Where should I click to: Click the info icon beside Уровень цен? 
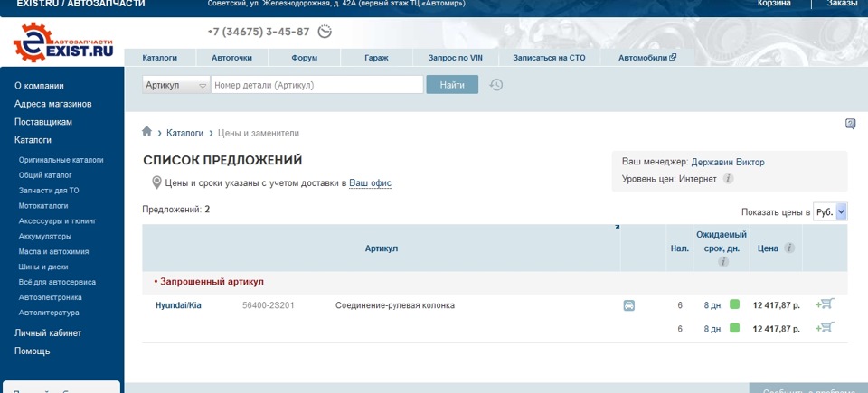click(729, 179)
